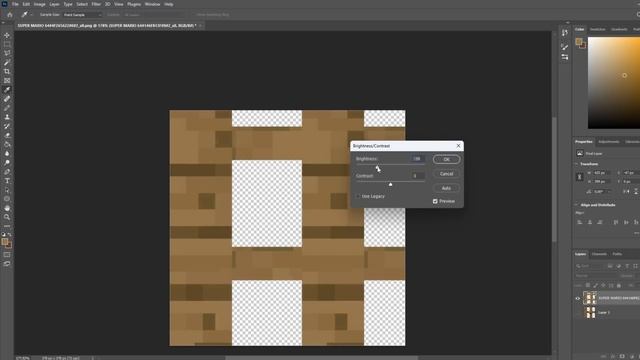Select the Horizontal Type tool

[x=7, y=181]
